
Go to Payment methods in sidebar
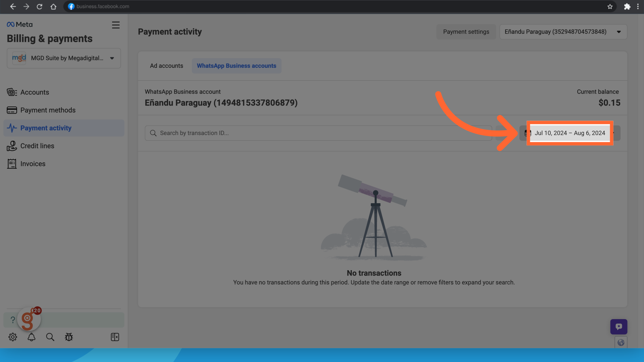click(x=48, y=110)
